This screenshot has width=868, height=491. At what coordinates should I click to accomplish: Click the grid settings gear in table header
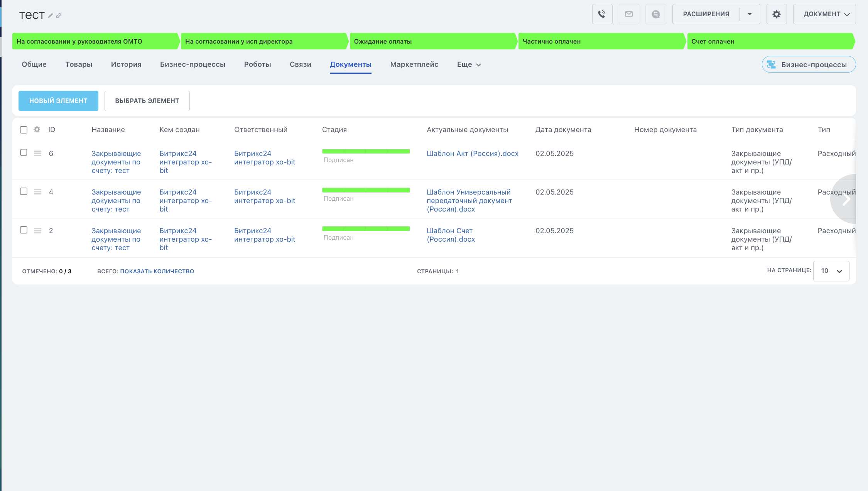[x=37, y=130]
